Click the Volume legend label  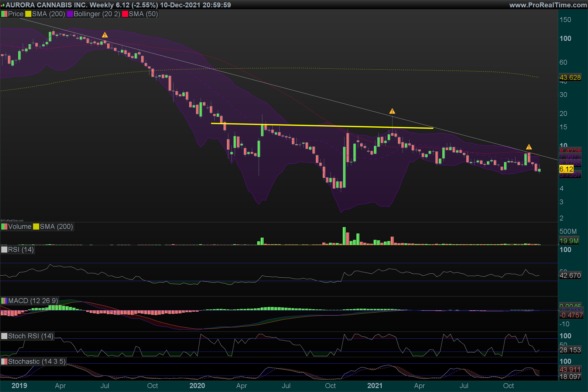click(20, 226)
